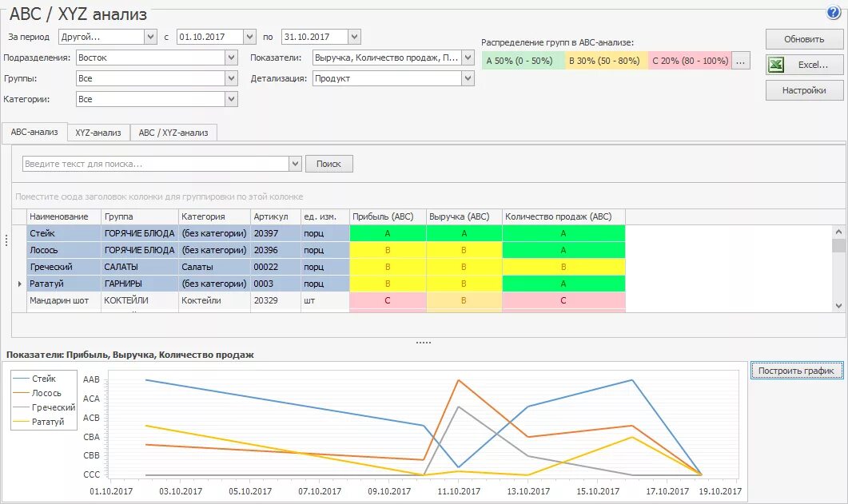
Task: Sort by Выручка (ABC) column header
Action: [x=464, y=216]
